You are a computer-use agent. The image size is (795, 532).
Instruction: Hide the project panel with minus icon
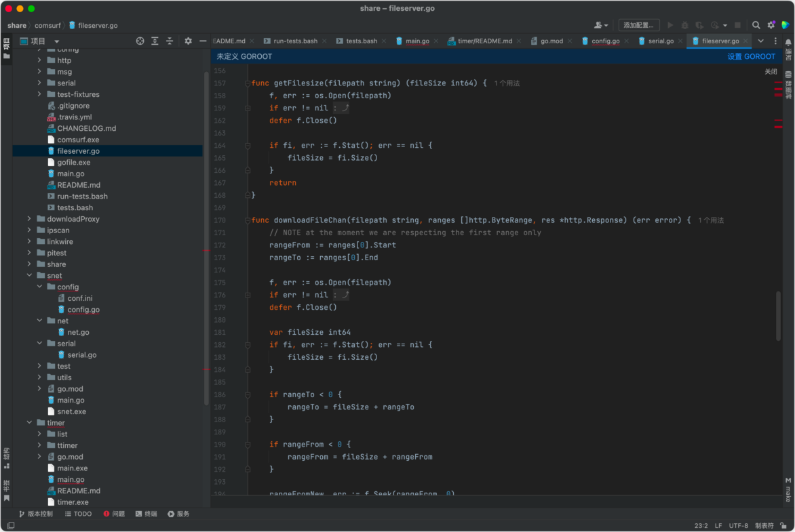pos(203,41)
